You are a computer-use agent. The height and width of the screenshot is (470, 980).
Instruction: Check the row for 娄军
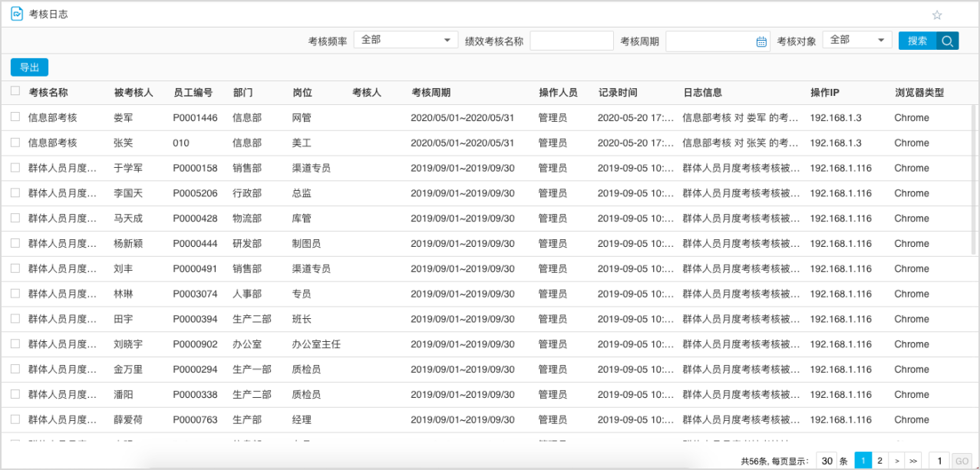(15, 117)
